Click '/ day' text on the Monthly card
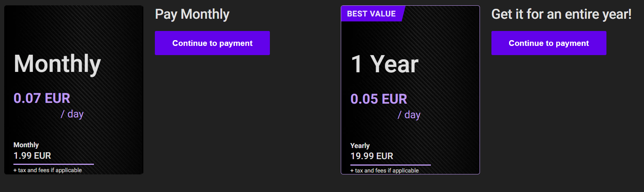The image size is (644, 192). [72, 114]
